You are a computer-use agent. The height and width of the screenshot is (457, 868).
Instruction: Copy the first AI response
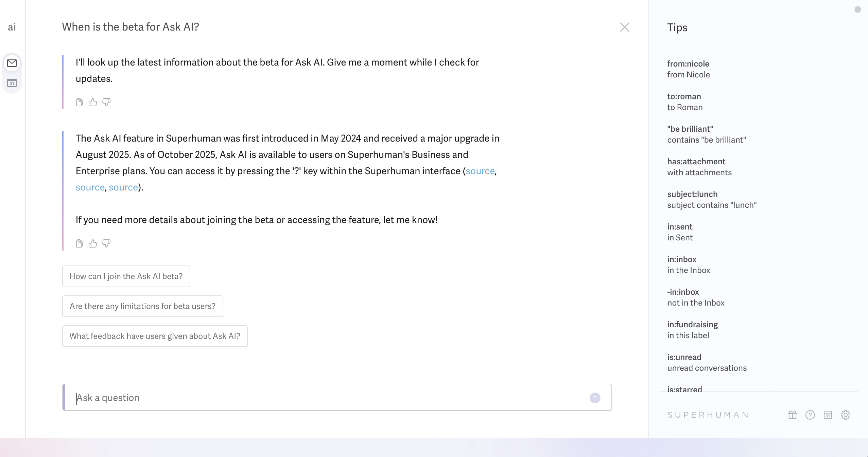pos(80,102)
